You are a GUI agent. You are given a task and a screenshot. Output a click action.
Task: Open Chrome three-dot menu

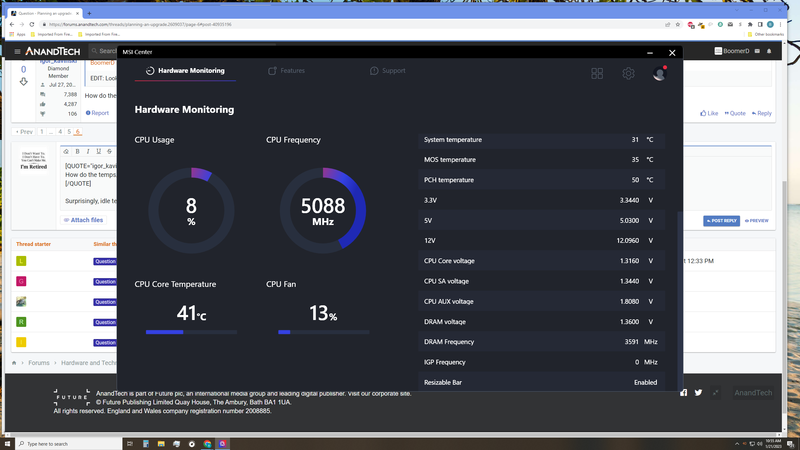(x=780, y=24)
